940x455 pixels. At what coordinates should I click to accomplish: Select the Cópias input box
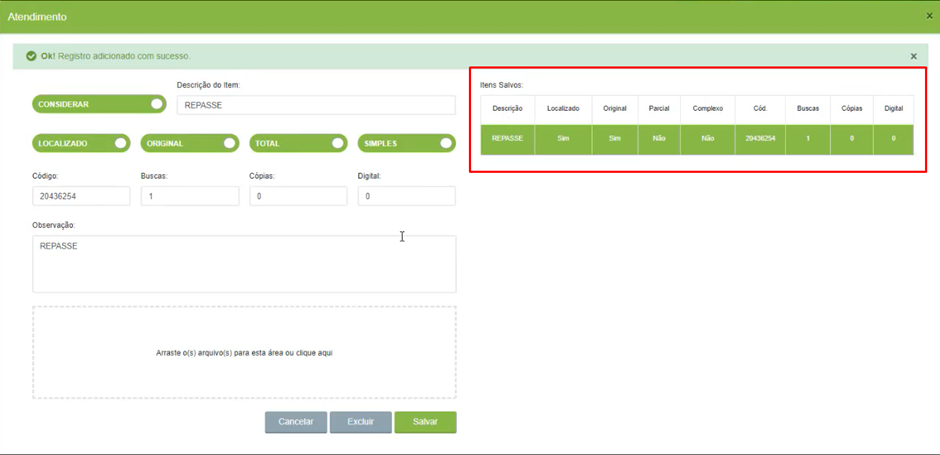coord(298,196)
